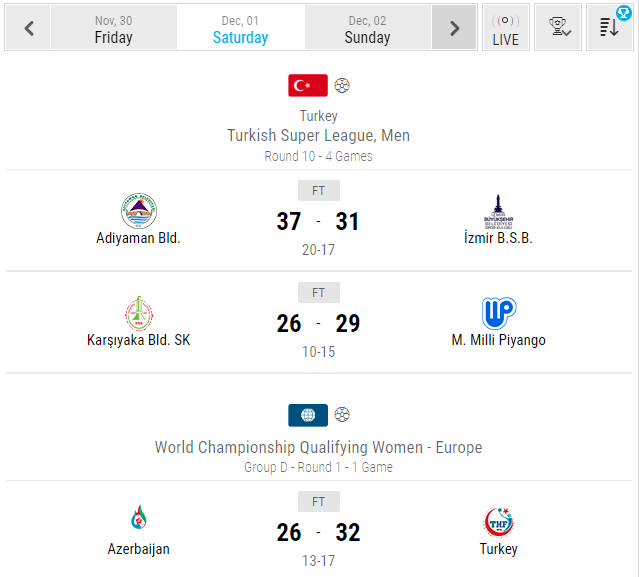Open the trophy competitions selector

point(558,28)
